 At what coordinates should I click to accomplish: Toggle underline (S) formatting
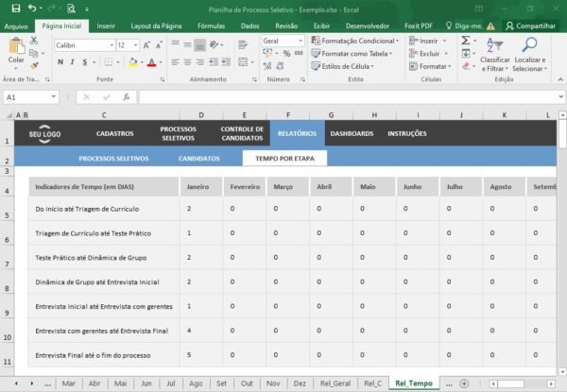coord(85,62)
